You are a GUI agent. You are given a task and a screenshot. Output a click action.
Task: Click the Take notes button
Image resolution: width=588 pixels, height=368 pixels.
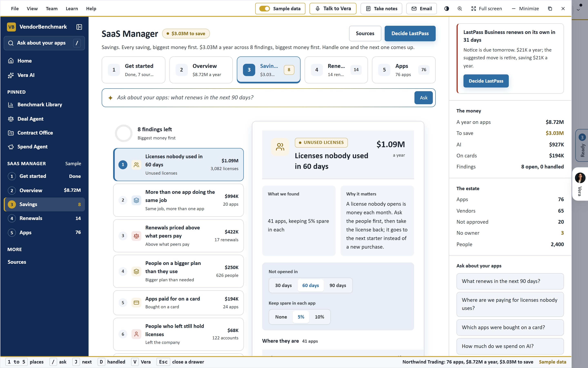(x=381, y=9)
